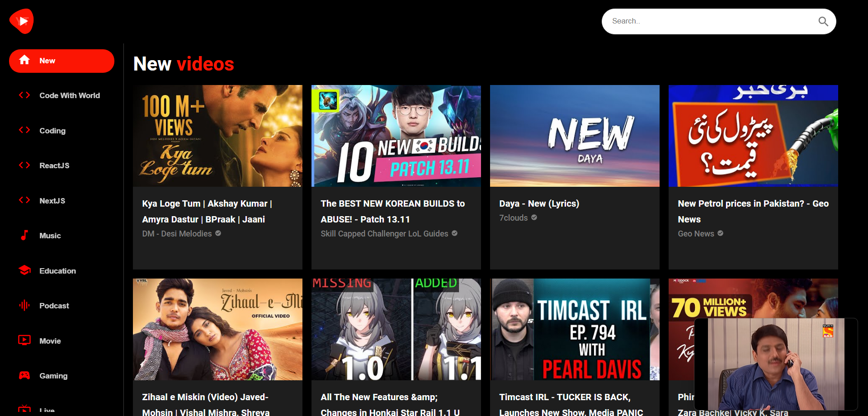Click the code brackets icon beside NextJS
The image size is (868, 416).
point(24,200)
